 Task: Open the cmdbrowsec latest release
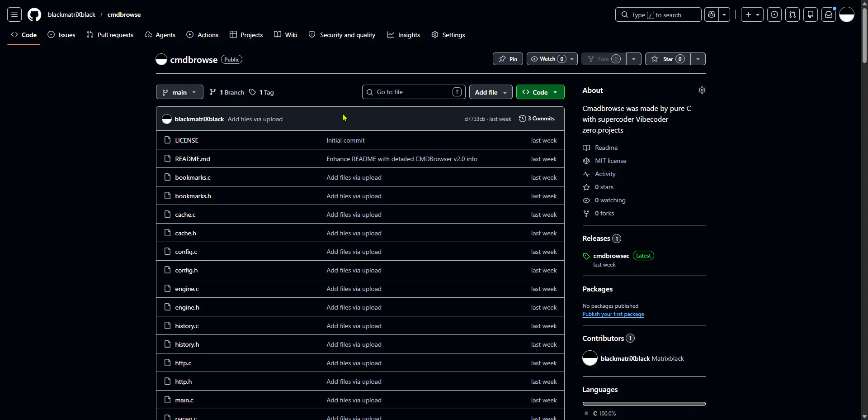click(x=611, y=256)
